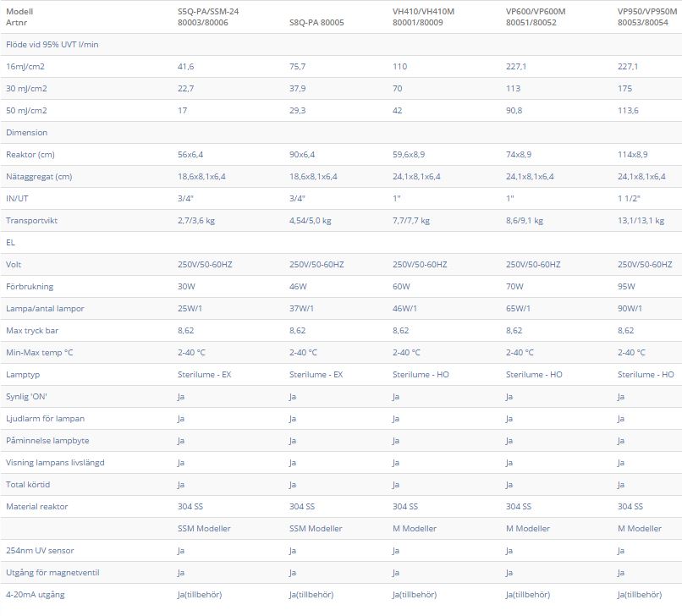Click the 56x6,4 reactor dimension cell
This screenshot has width=682, height=616.
tap(190, 154)
